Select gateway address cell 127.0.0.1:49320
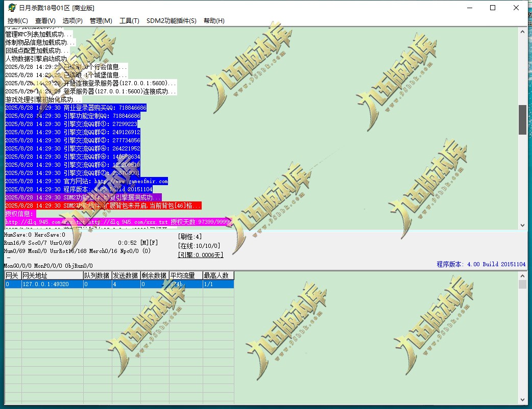The height and width of the screenshot is (409, 532). tap(53, 284)
